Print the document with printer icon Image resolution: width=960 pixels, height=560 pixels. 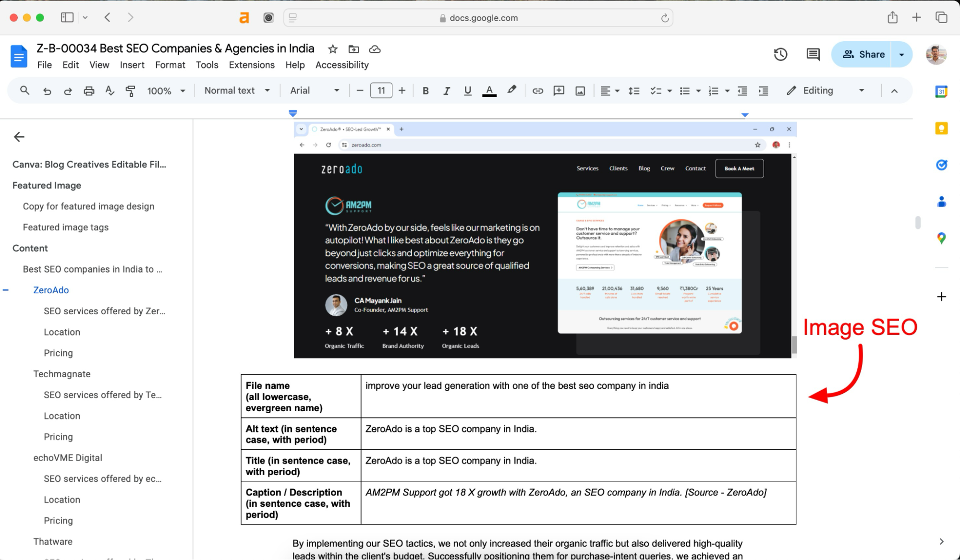[x=89, y=91]
